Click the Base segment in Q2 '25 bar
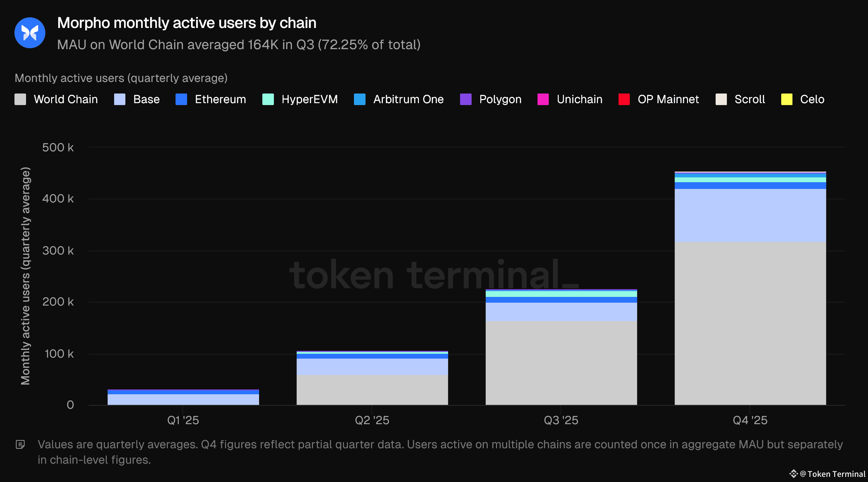This screenshot has width=868, height=482. pos(372,367)
